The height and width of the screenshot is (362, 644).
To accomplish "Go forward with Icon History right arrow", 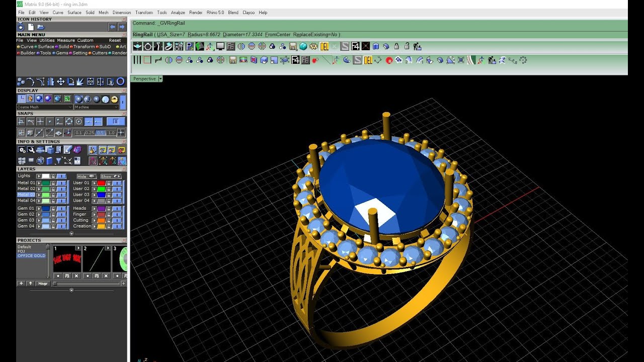I will [x=122, y=27].
